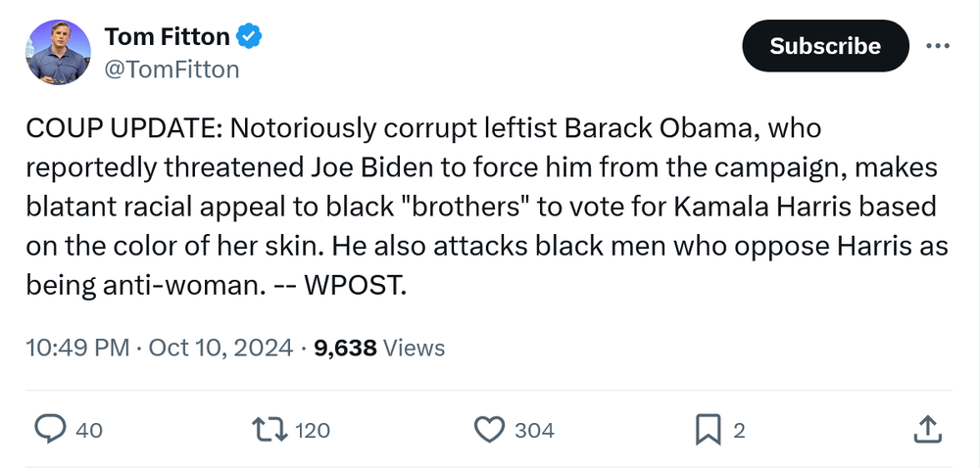Open the three-dot more options menu
Screen dimensions: 980x468
938,46
